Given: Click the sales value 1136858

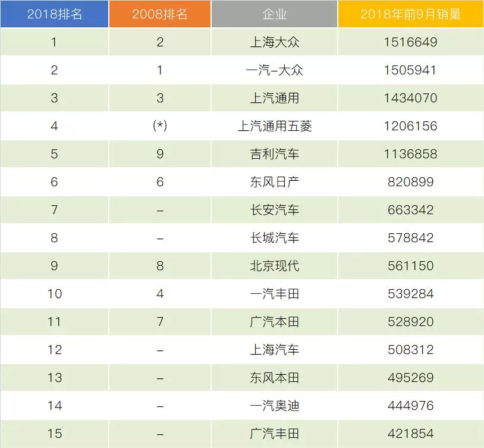Looking at the screenshot, I should 410,154.
